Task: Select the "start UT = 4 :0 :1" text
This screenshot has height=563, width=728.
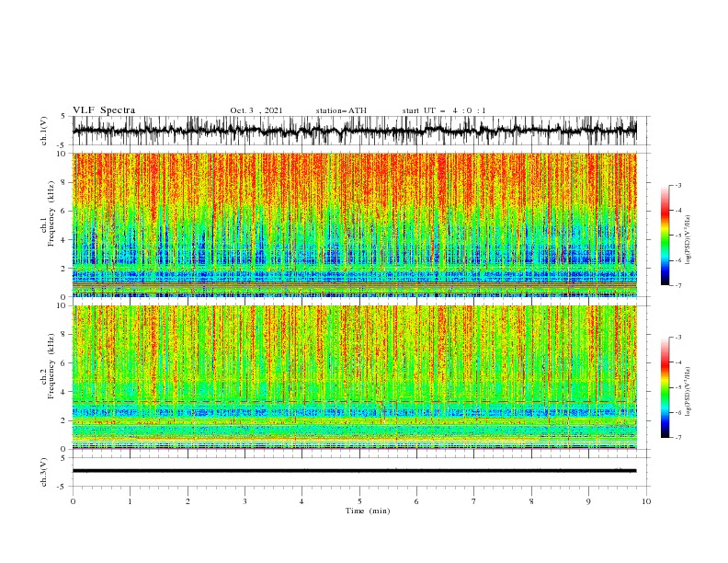Action: [x=444, y=110]
